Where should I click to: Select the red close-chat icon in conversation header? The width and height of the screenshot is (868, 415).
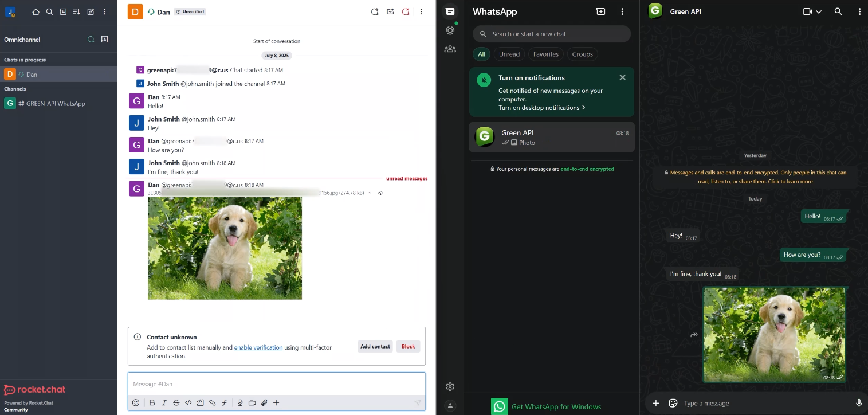(406, 11)
